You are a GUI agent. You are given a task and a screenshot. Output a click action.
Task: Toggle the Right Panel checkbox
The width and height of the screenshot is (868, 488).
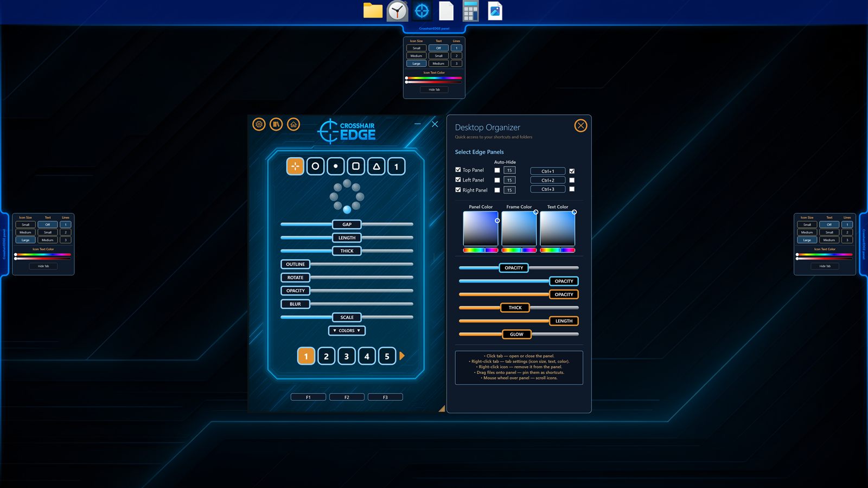(458, 190)
